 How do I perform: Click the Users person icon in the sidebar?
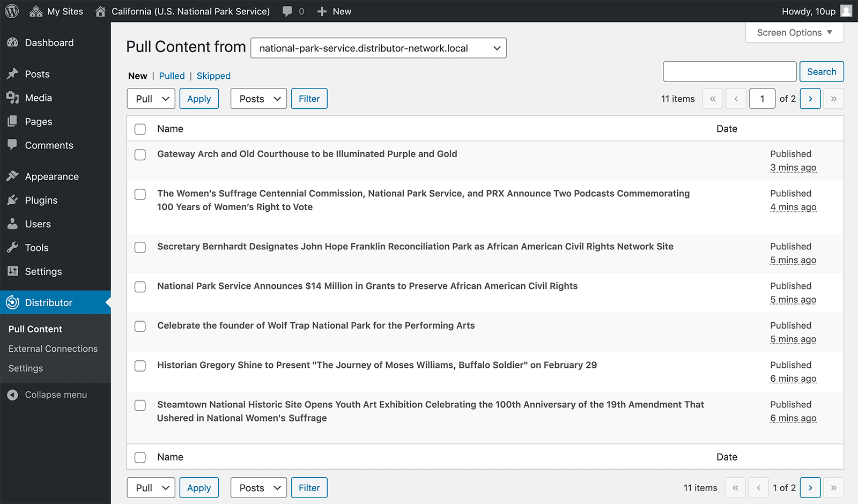click(x=13, y=224)
